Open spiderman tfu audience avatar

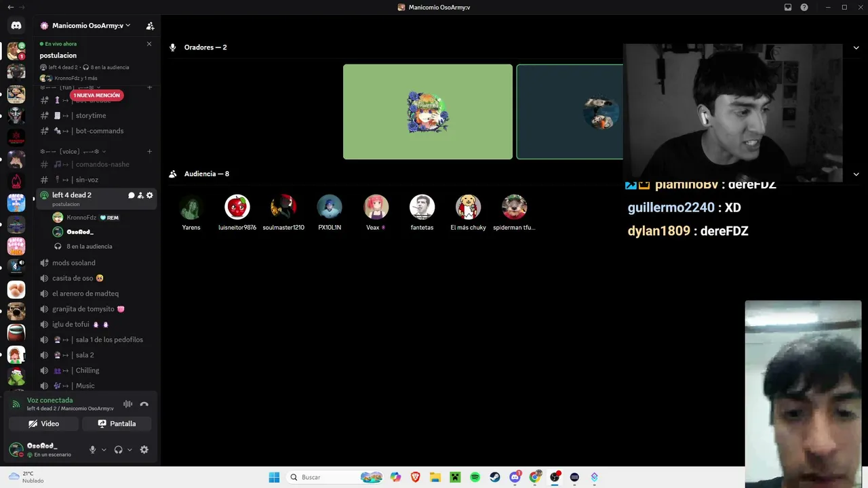[x=514, y=207]
